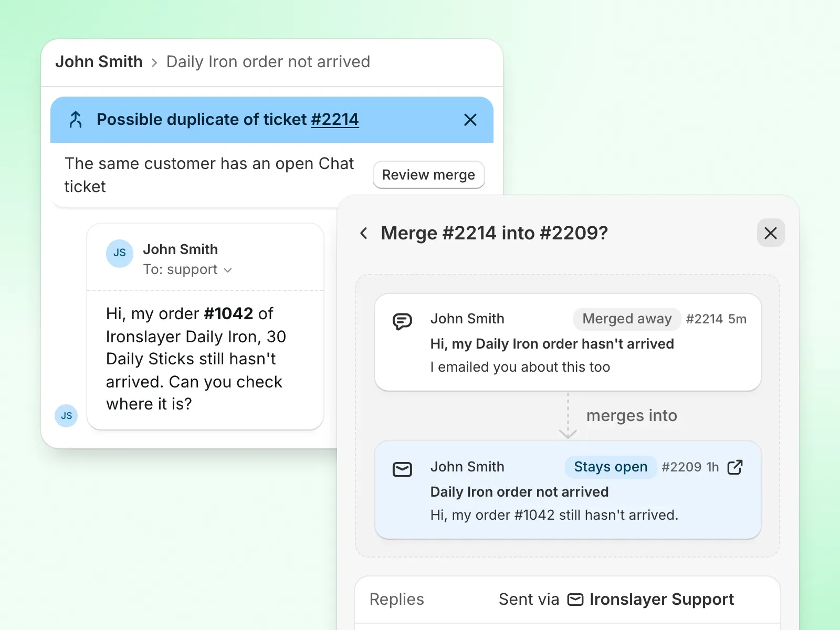840x630 pixels.
Task: Click the Review merge button
Action: click(x=428, y=175)
